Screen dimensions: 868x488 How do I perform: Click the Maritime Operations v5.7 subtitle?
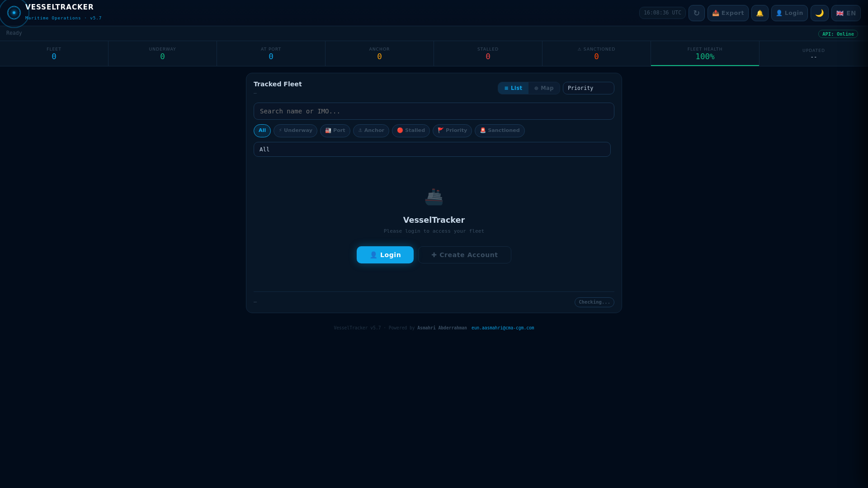tap(63, 18)
